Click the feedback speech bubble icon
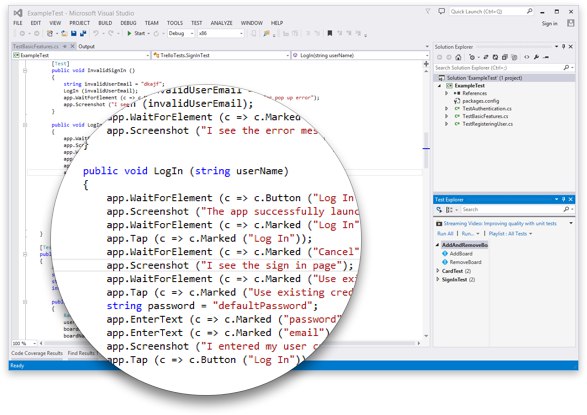587x415 pixels. tap(442, 11)
